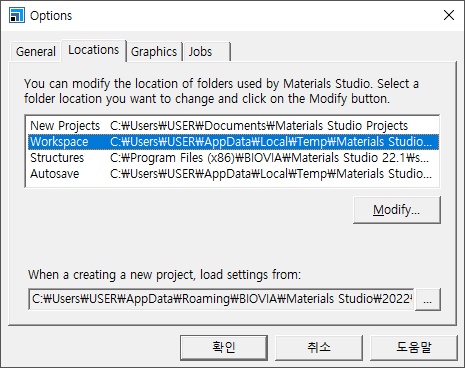Open the Graphics tab

154,52
